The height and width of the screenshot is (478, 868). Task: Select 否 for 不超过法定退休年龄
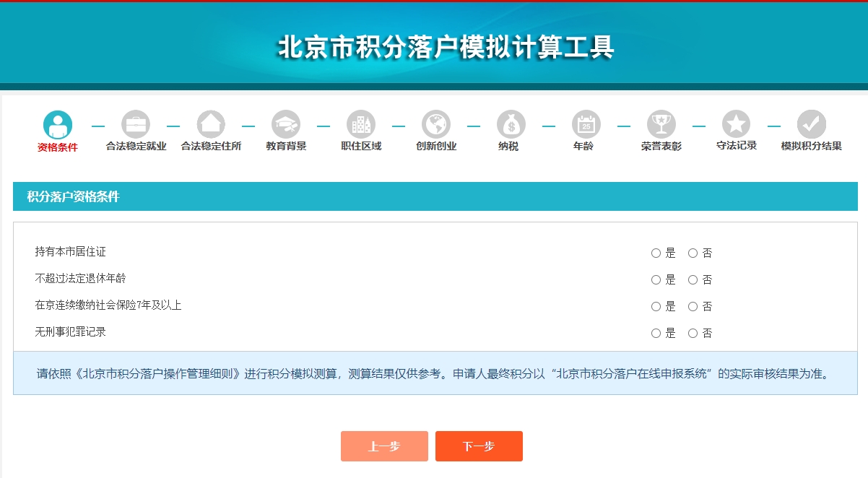(x=693, y=280)
